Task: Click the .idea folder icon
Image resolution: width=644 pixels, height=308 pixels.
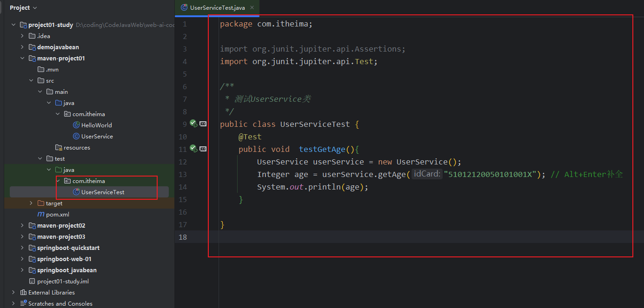Action: tap(32, 36)
